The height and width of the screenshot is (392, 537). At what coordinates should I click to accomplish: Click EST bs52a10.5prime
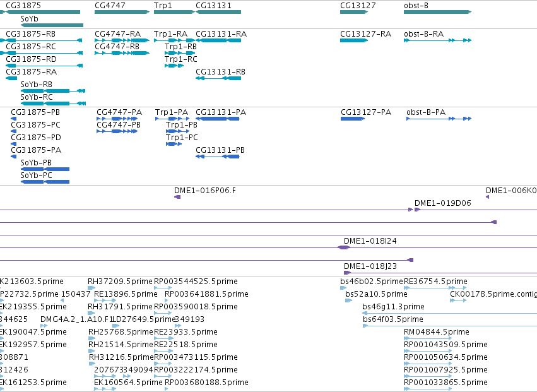pos(348,300)
